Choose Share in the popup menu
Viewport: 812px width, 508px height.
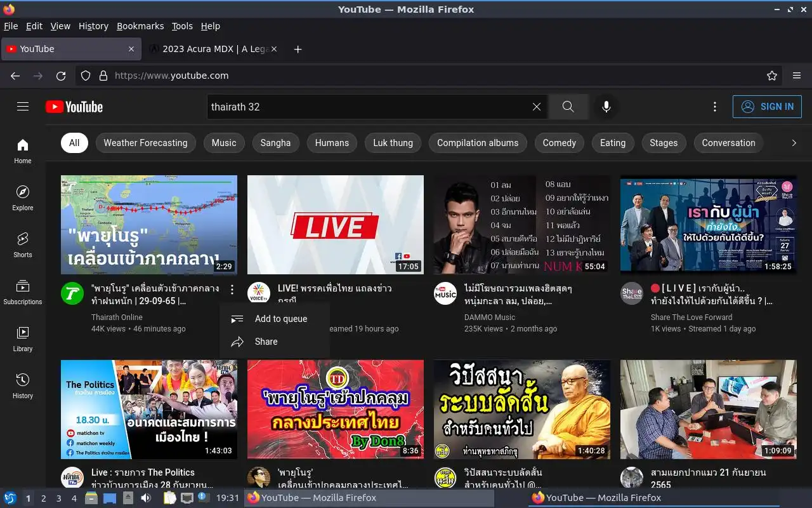pos(275,342)
